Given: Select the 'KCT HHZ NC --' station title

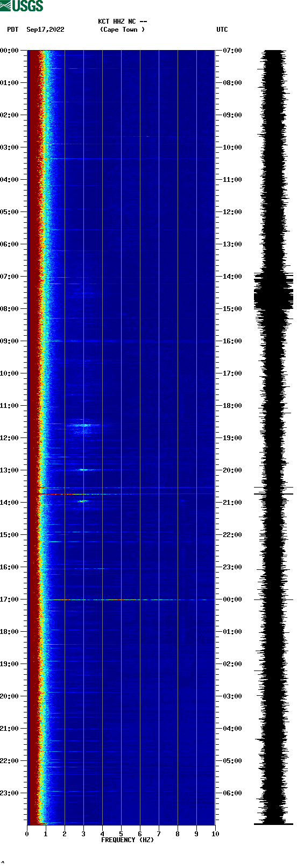Looking at the screenshot, I should click(122, 22).
